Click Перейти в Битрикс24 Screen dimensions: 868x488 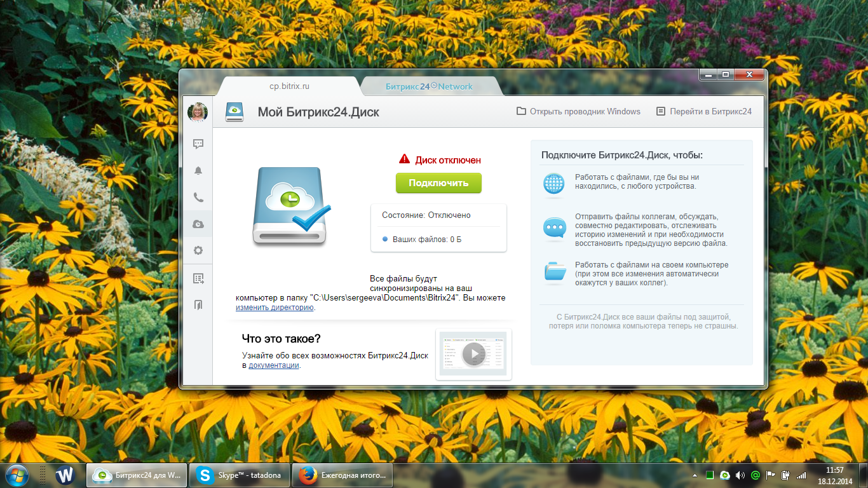(x=703, y=111)
